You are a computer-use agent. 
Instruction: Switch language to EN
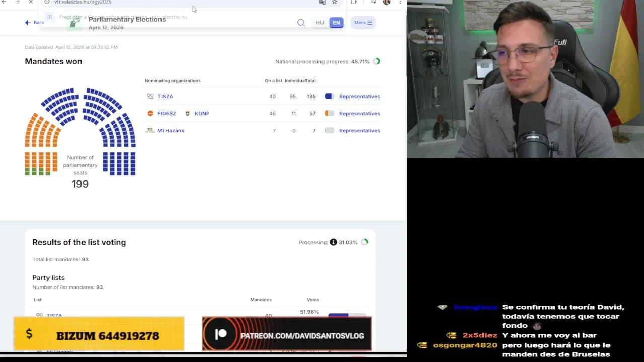(x=336, y=22)
